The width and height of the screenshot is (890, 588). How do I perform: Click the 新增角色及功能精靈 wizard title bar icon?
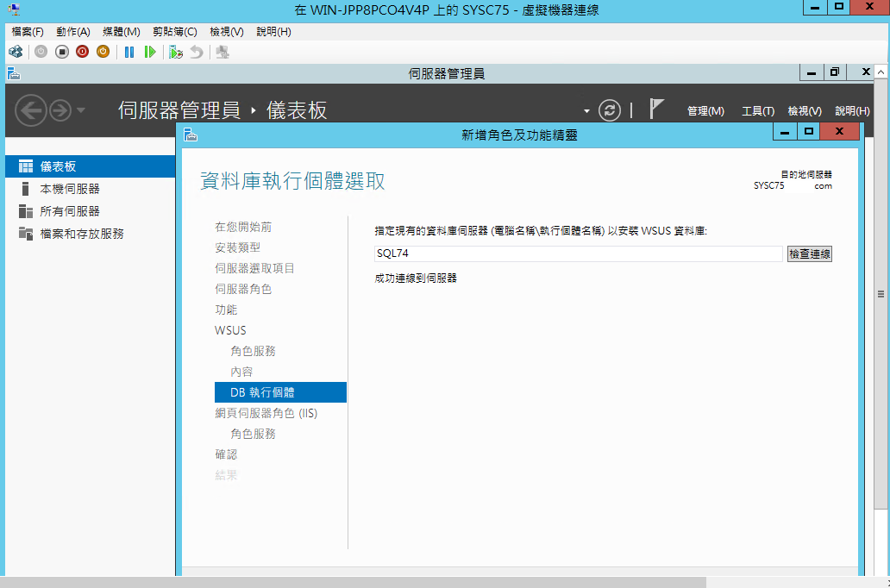click(x=191, y=134)
